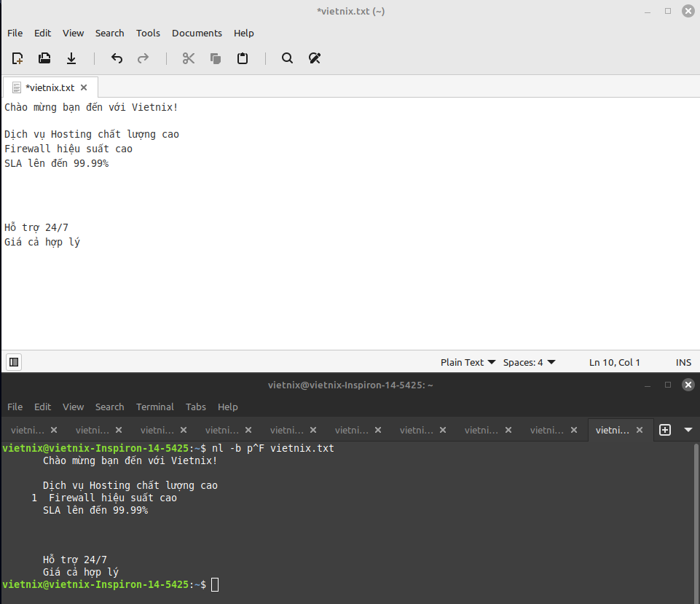
Task: Click 'Giá cả hợp lý' line in editor
Action: click(42, 242)
